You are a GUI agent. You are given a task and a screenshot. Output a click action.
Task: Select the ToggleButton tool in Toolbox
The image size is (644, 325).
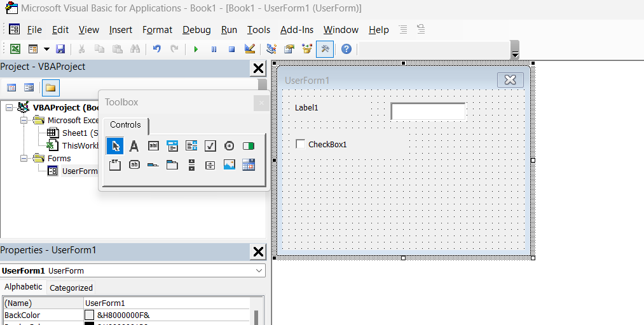click(x=249, y=146)
